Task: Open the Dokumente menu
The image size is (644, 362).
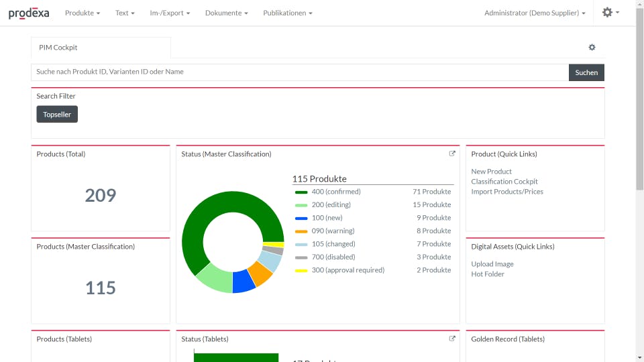Action: (226, 13)
